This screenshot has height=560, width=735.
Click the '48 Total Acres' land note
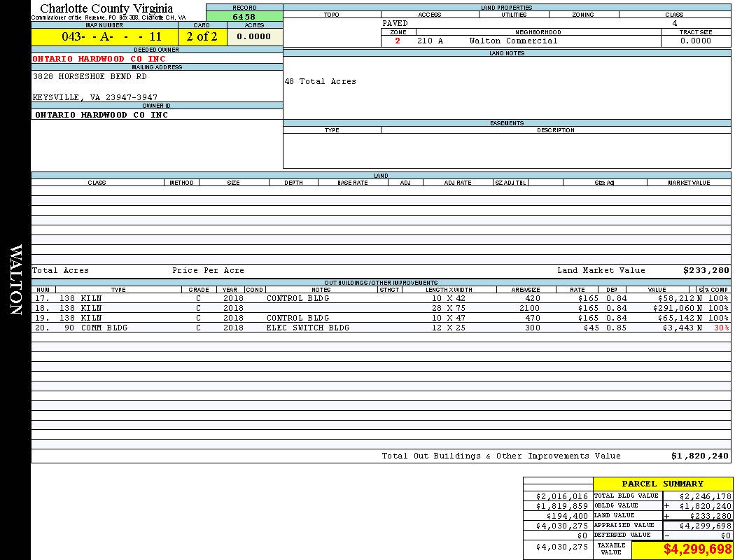pos(320,82)
